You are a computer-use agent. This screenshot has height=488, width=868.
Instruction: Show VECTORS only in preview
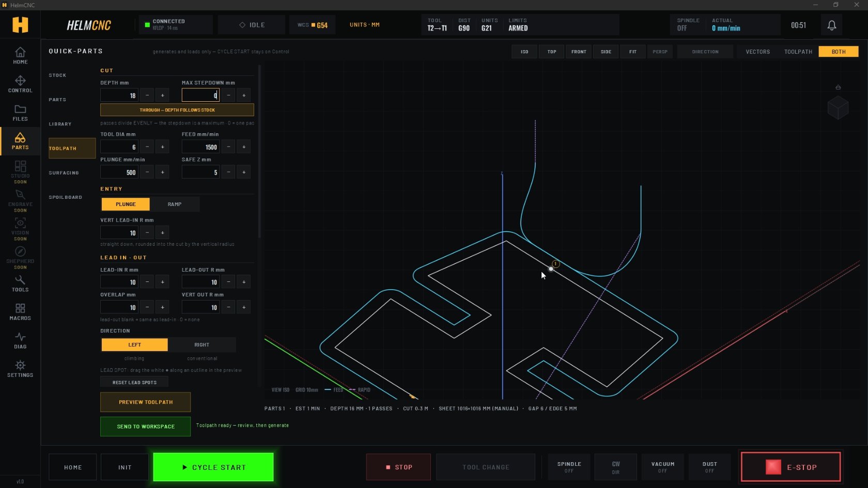pyautogui.click(x=757, y=52)
